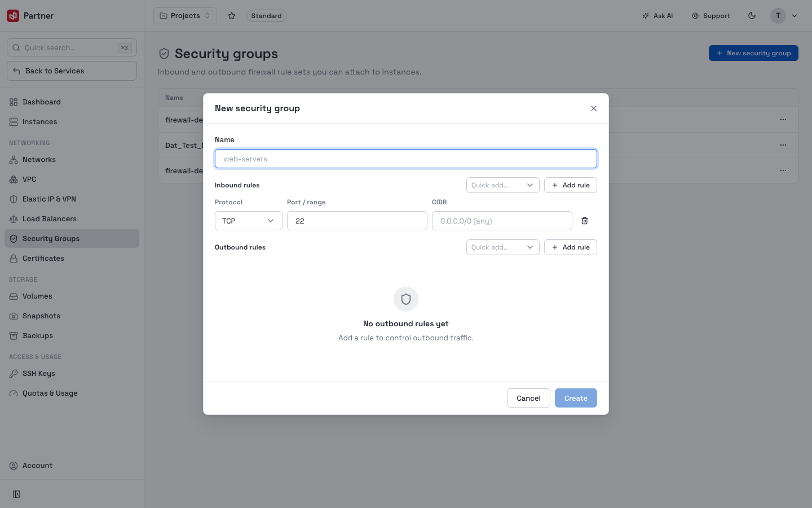Viewport: 812px width, 508px height.
Task: Open Inbound rules Quick add dropdown
Action: [x=503, y=185]
